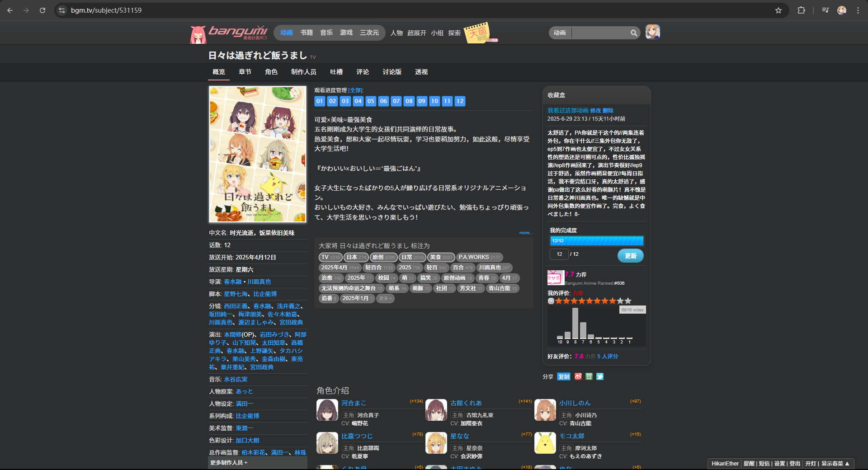Switch to 制作人员 tab
The width and height of the screenshot is (868, 470).
pyautogui.click(x=304, y=72)
